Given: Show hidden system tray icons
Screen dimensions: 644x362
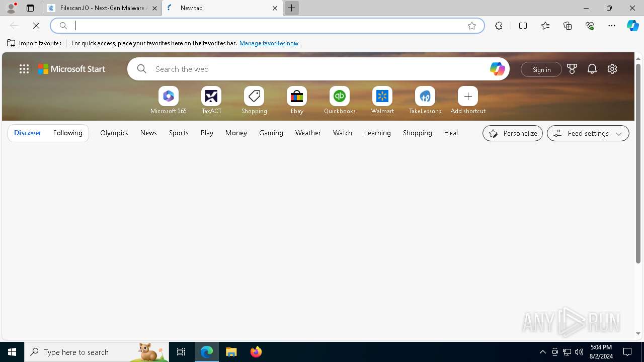Looking at the screenshot, I should [542, 352].
